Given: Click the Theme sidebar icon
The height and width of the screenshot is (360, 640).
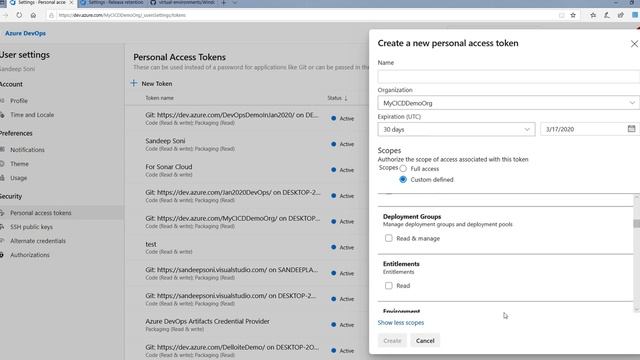Looking at the screenshot, I should [2, 164].
